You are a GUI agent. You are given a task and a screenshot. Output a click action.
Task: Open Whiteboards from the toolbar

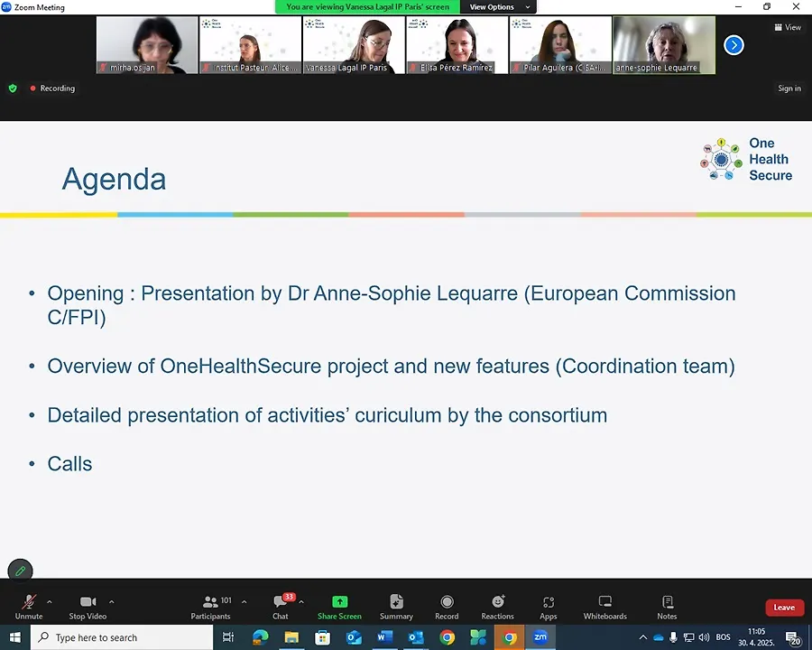pos(604,606)
